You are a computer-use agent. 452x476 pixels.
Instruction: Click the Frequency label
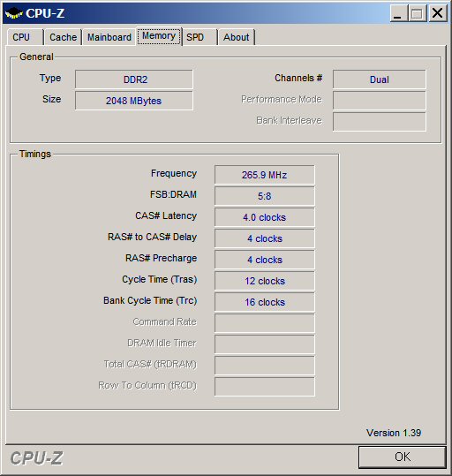pyautogui.click(x=174, y=173)
